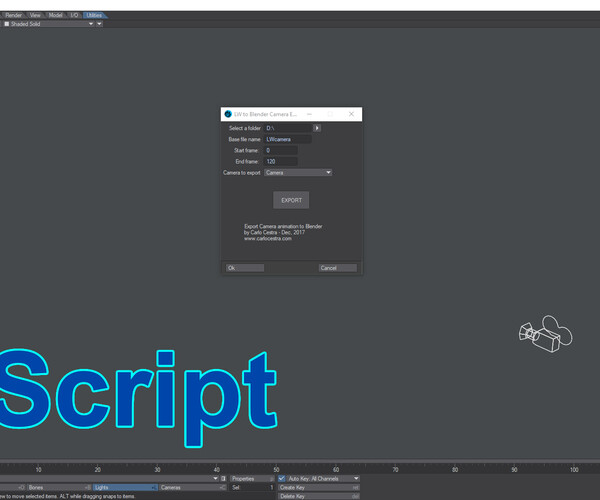Click the Sel count field

pyautogui.click(x=252, y=487)
